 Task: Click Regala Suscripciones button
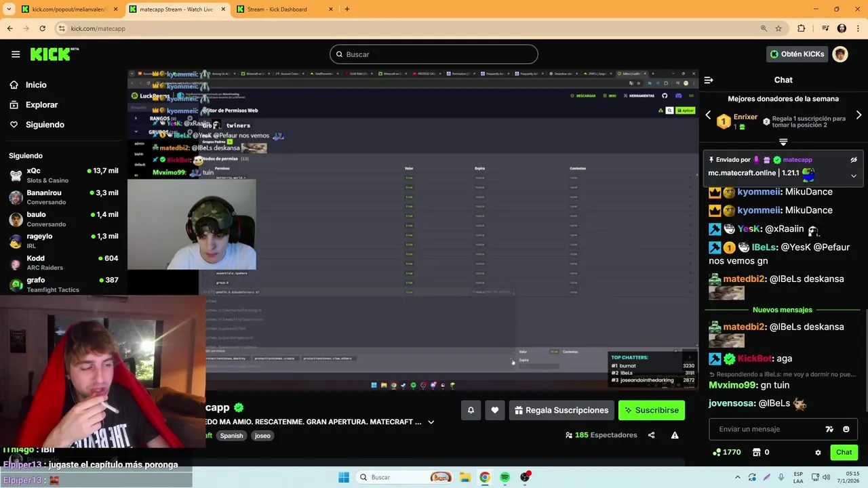point(561,410)
